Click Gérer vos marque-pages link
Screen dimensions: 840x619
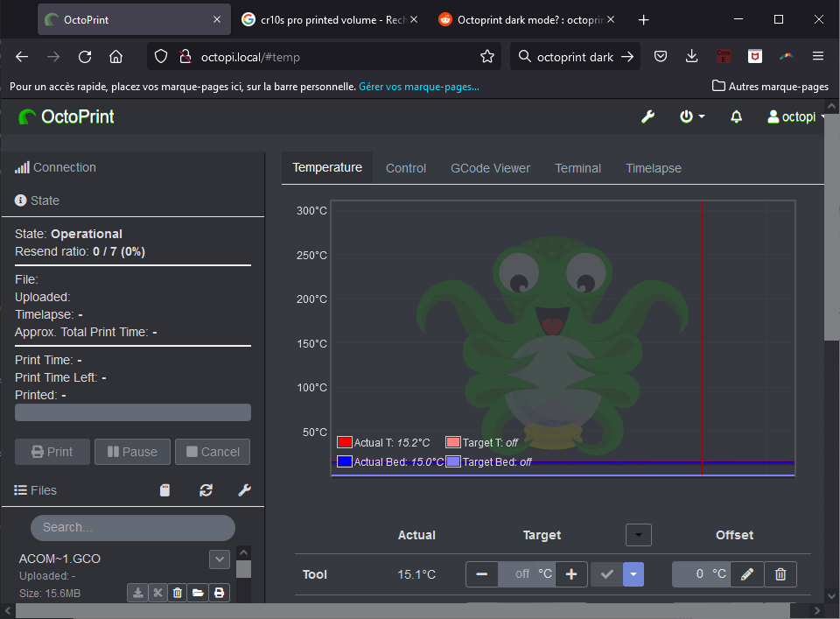[x=419, y=87]
